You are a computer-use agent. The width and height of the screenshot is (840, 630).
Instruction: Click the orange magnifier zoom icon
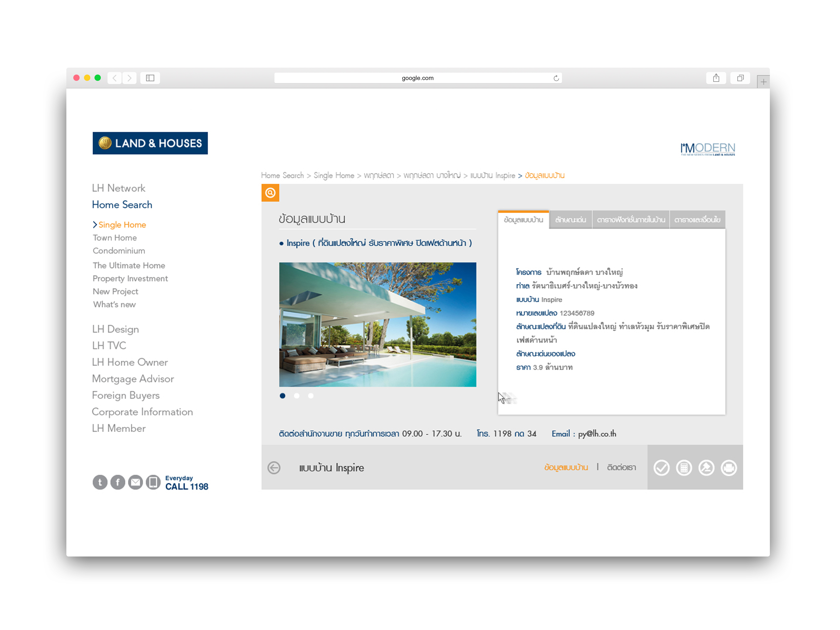pyautogui.click(x=270, y=193)
